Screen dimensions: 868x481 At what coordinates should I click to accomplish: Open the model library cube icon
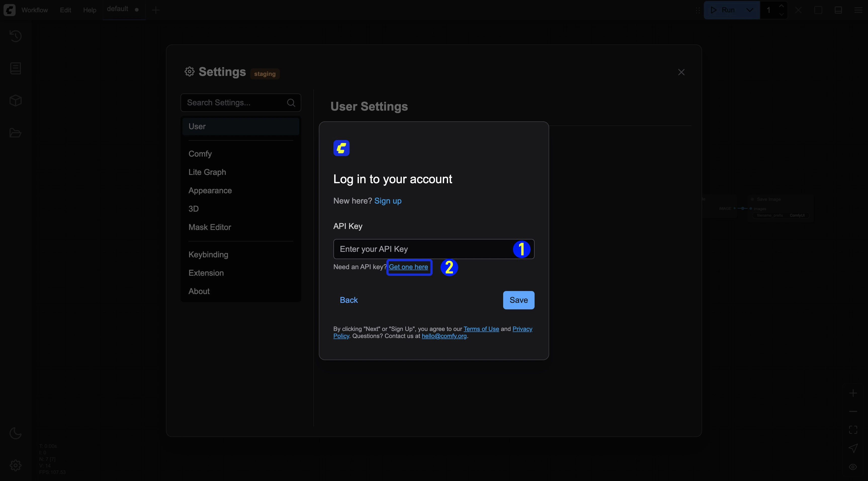click(16, 100)
